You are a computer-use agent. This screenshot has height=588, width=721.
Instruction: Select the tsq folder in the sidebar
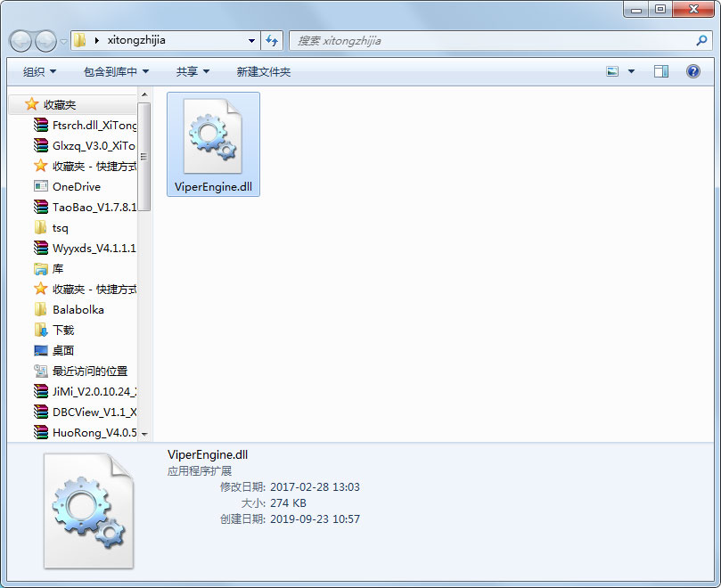(x=59, y=227)
